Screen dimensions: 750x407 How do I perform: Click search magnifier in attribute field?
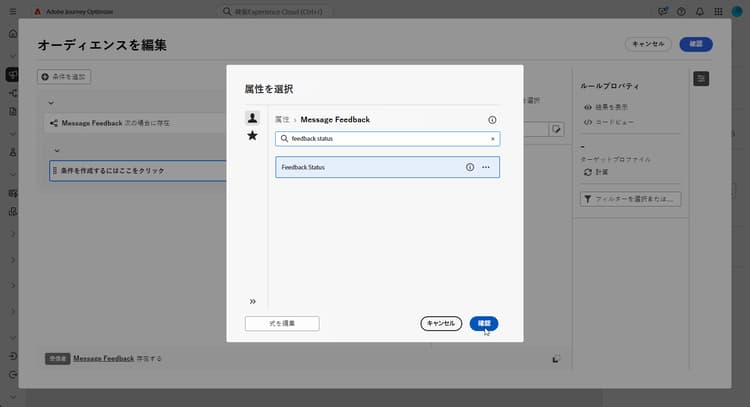tap(284, 139)
